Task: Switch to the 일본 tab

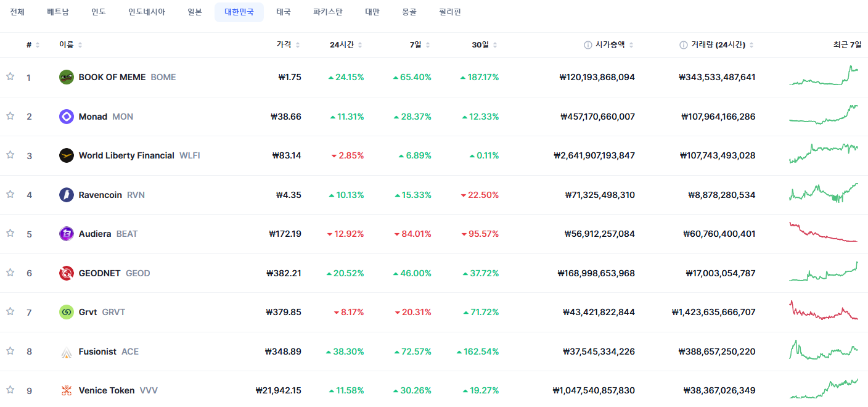Action: (195, 12)
